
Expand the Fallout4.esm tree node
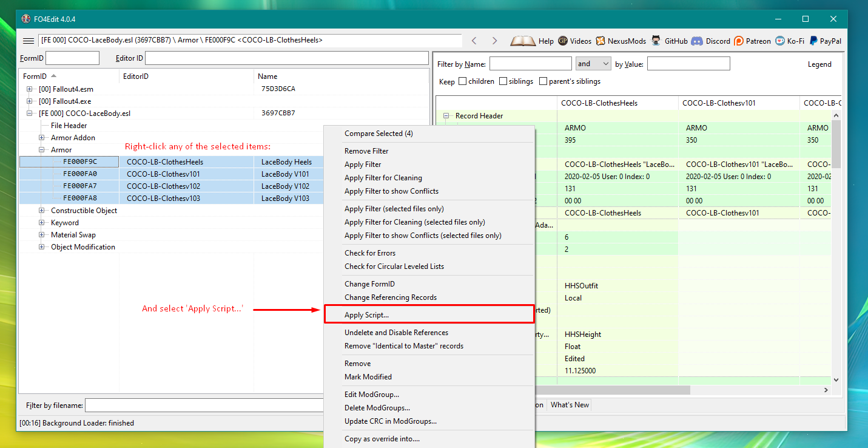point(29,89)
